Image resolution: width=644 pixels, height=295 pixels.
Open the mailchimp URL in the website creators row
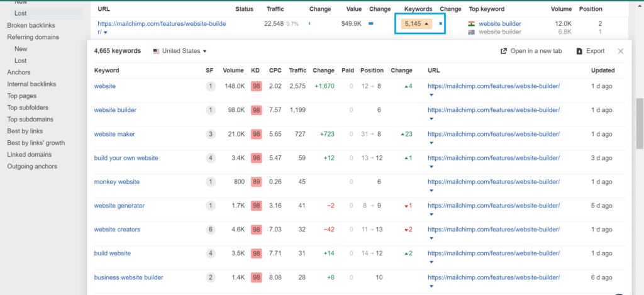494,229
